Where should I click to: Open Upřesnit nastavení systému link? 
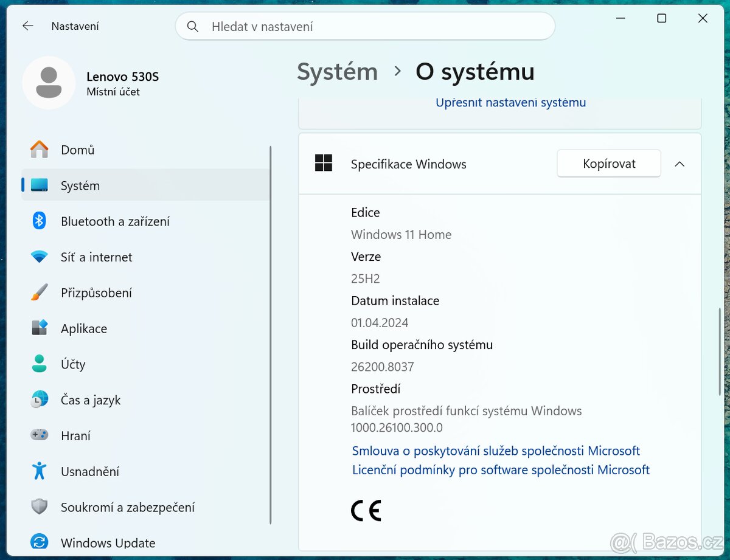pyautogui.click(x=510, y=103)
